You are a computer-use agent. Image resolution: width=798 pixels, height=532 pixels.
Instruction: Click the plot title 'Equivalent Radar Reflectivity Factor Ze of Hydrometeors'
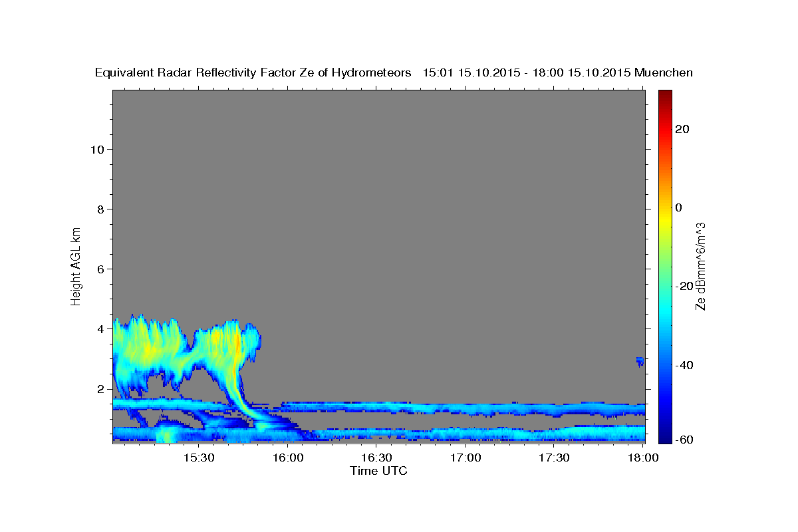(x=253, y=73)
